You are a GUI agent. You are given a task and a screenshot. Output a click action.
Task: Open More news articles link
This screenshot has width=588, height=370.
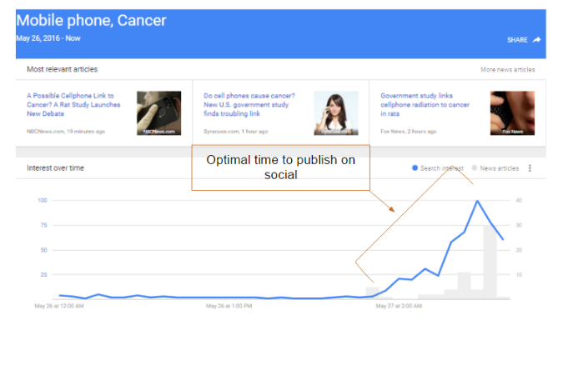(507, 70)
